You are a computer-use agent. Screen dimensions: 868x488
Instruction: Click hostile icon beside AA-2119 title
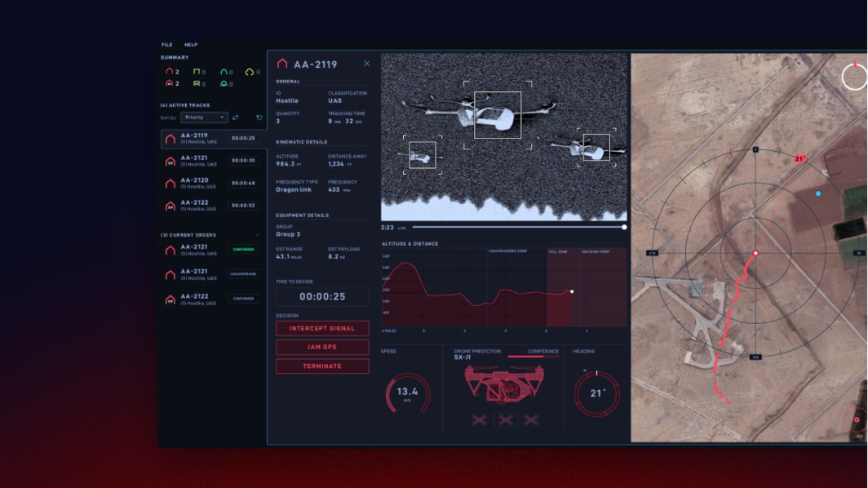pos(282,64)
